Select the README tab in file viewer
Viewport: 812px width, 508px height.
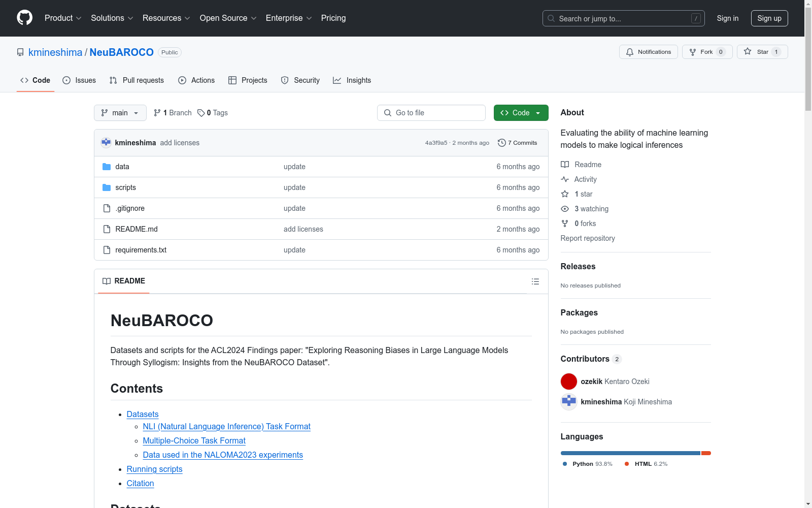(x=124, y=281)
